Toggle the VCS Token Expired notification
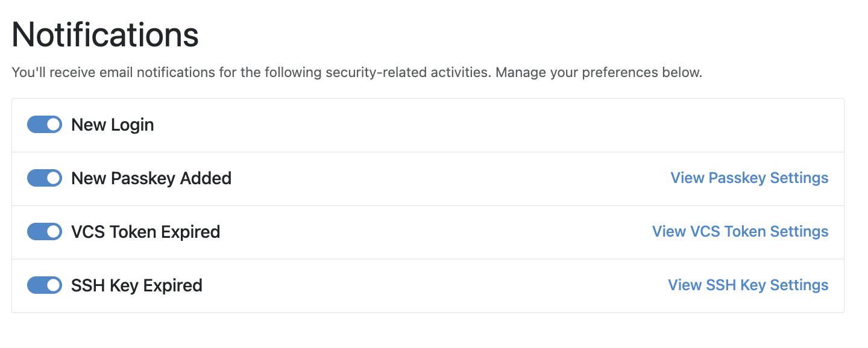The width and height of the screenshot is (868, 348). click(x=44, y=231)
